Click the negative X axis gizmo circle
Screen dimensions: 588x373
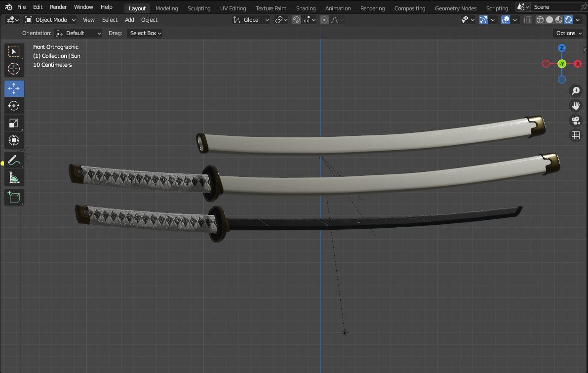[546, 64]
